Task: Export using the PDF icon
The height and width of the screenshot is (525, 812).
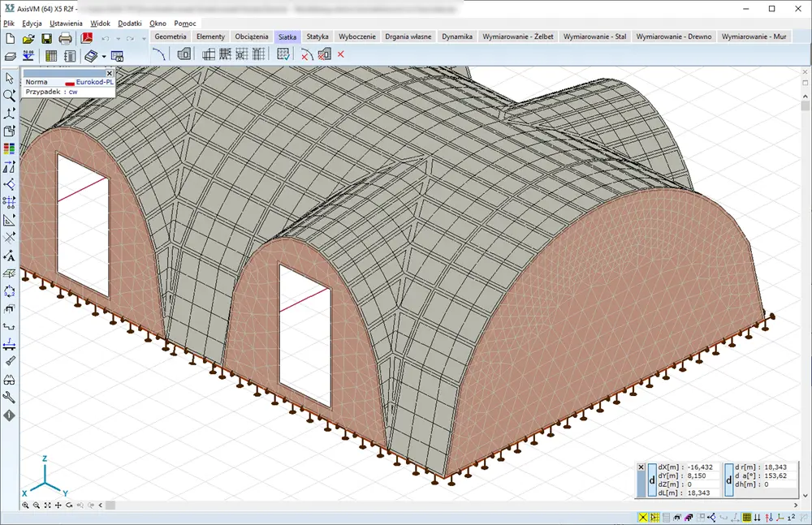Action: [x=88, y=38]
